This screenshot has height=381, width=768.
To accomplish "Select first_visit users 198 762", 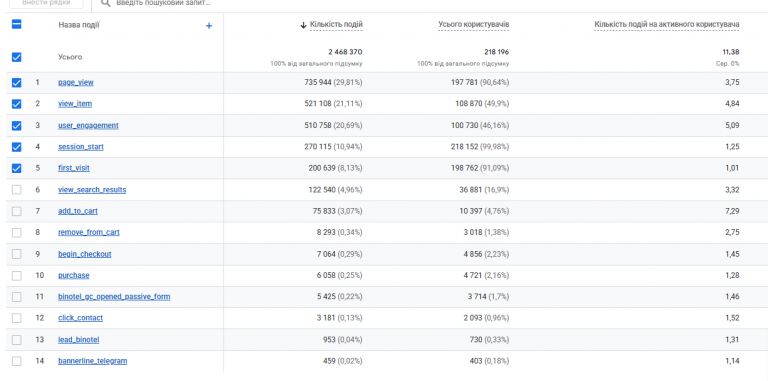I will point(464,168).
